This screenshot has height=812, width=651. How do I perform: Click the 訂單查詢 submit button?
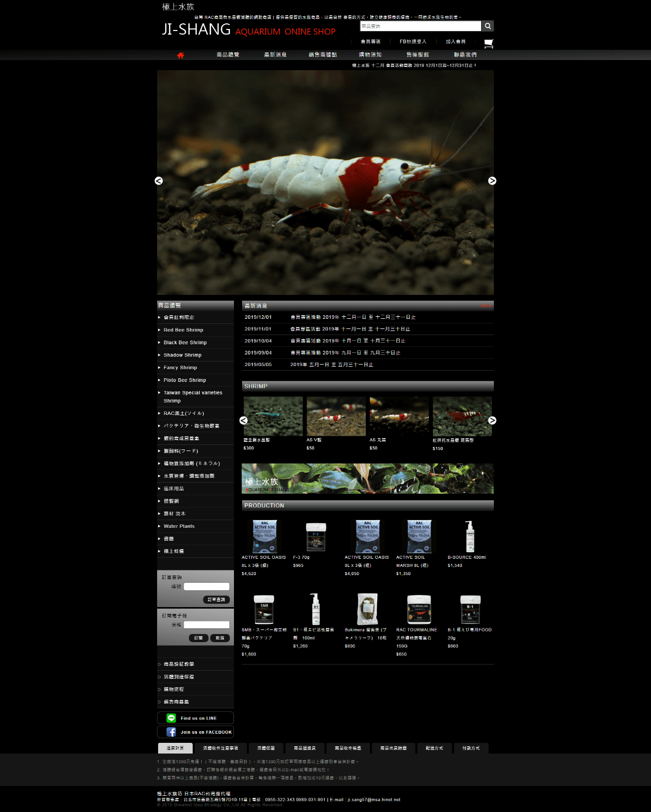pos(216,599)
